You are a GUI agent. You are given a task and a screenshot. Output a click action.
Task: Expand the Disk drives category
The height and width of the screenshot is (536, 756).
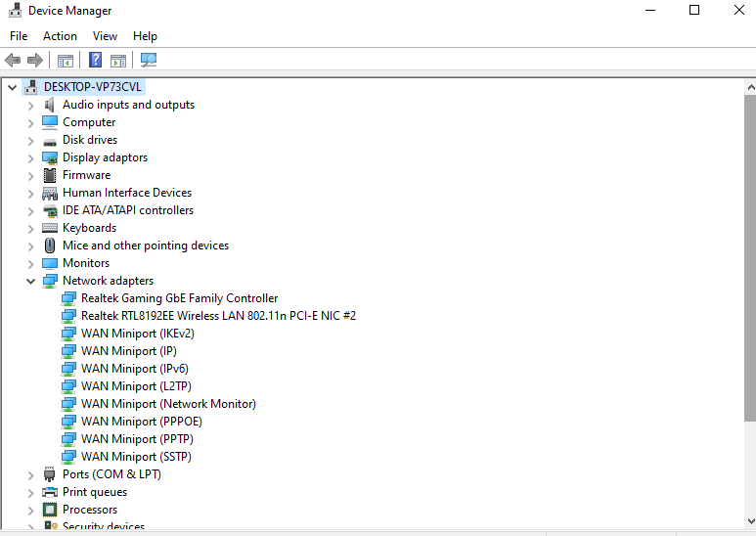click(31, 141)
